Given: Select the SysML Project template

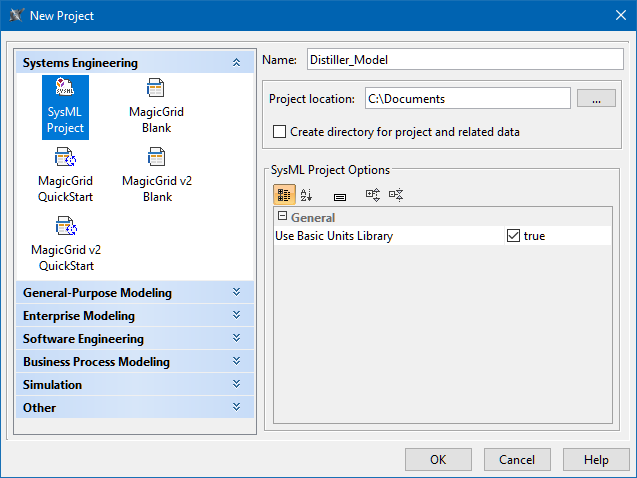Looking at the screenshot, I should pos(66,106).
